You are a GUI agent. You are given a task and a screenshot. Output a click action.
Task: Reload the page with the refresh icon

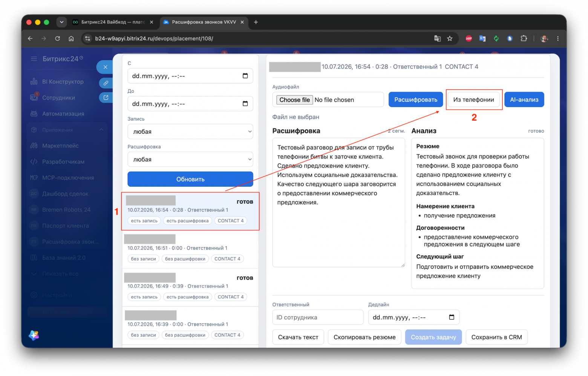tap(57, 38)
